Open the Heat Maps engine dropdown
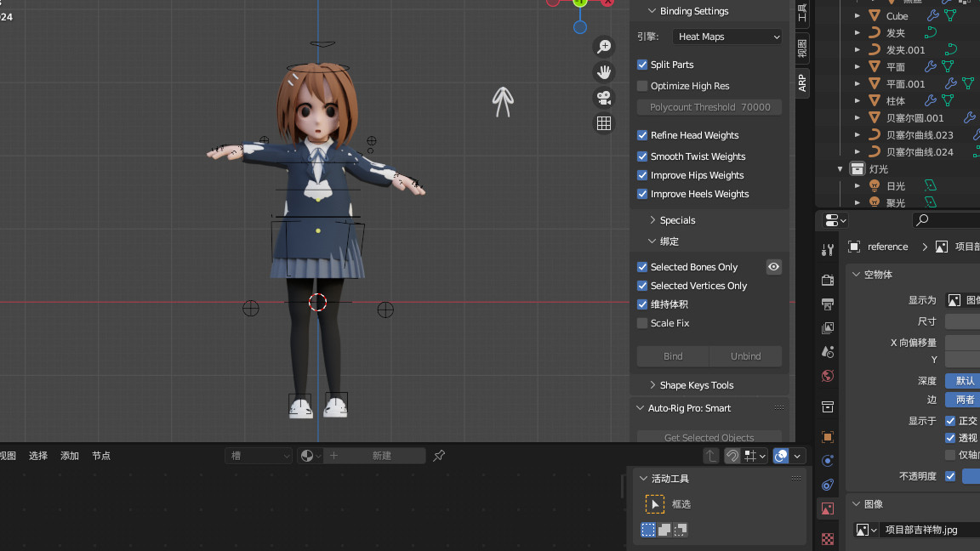Screen dimensions: 980x551 (x=726, y=37)
